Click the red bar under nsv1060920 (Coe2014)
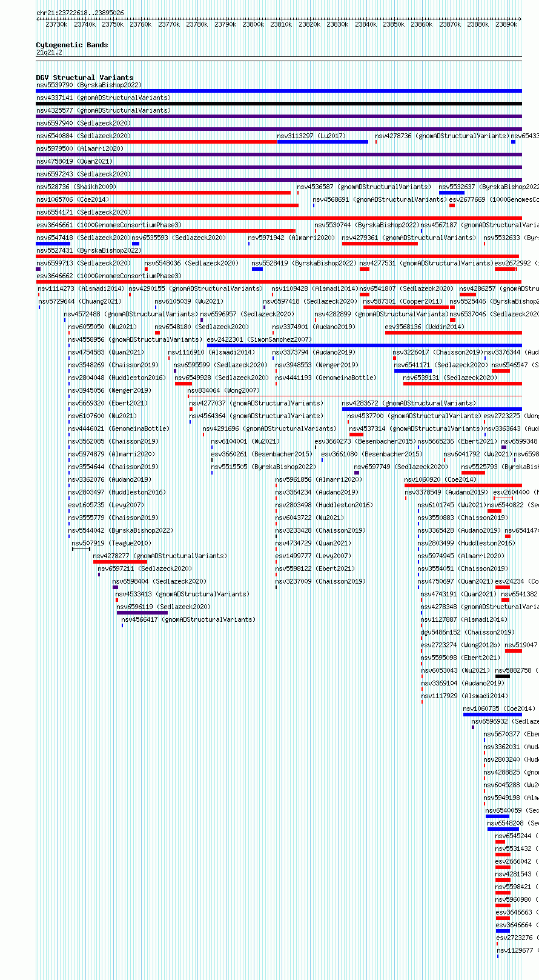 (463, 485)
